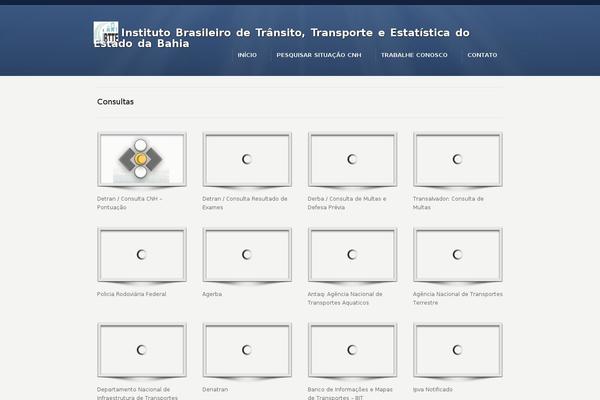Open the site title Instituto Brasileiro de Trânsito
Screen dimensions: 600x400
282,38
